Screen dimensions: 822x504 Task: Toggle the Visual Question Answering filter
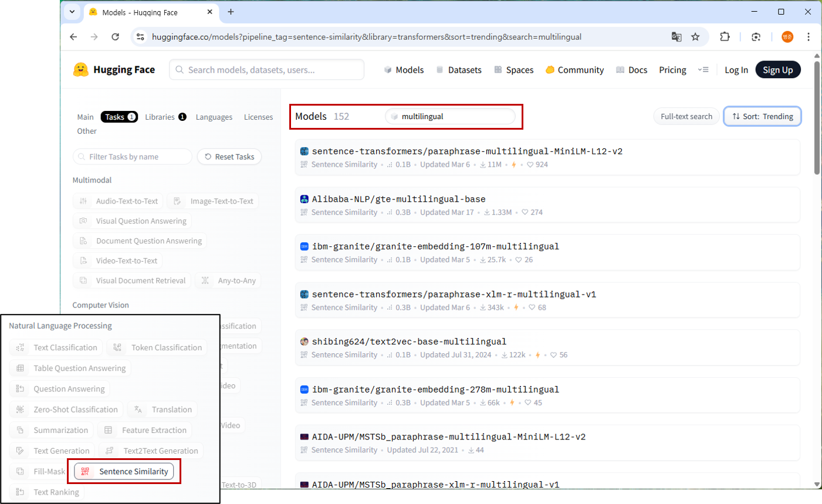[x=133, y=221]
